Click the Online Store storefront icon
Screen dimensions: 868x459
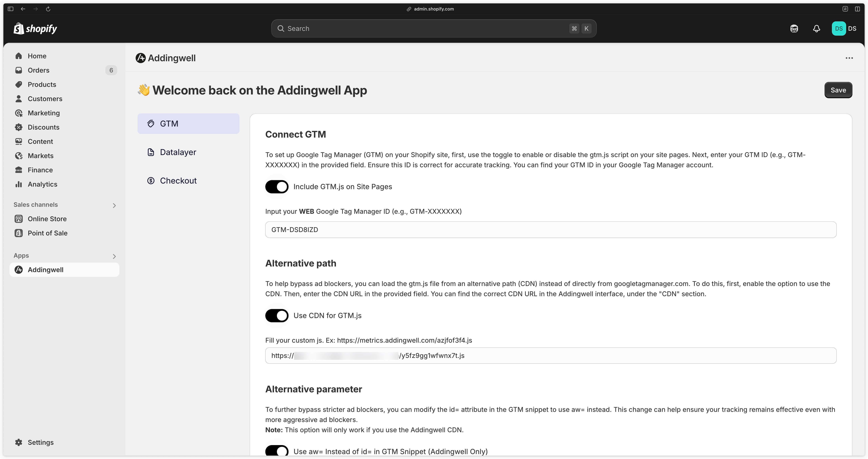point(19,219)
